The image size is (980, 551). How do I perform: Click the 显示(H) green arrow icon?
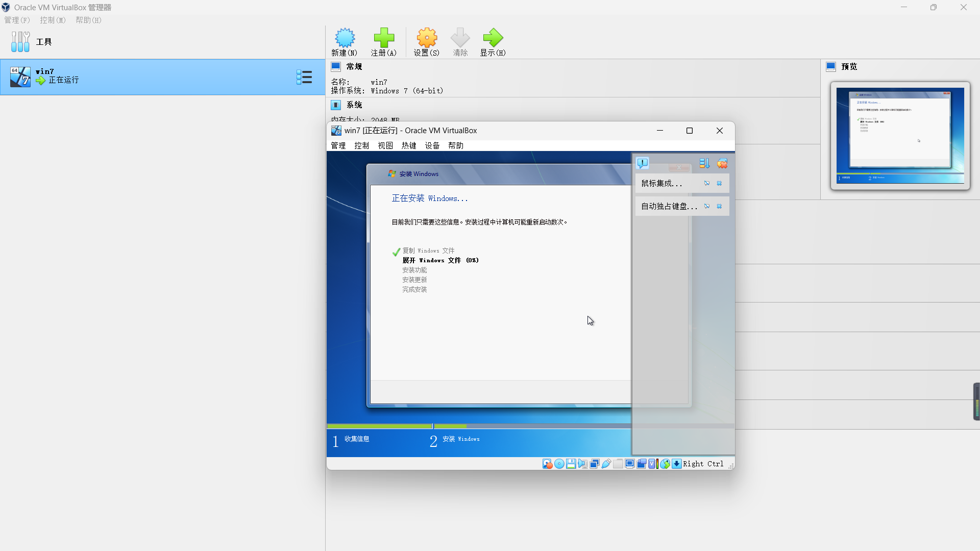[493, 38]
